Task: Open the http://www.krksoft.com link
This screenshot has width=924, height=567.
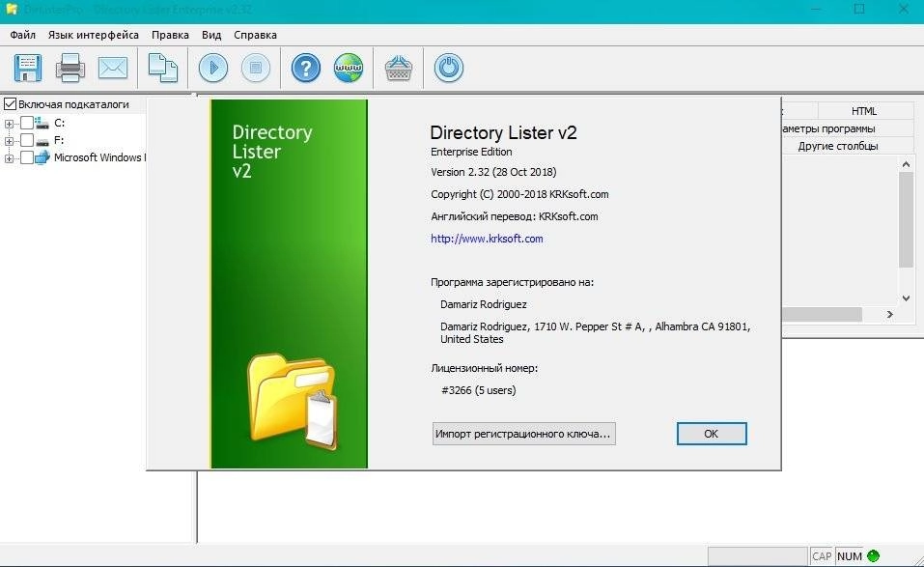Action: pos(487,239)
